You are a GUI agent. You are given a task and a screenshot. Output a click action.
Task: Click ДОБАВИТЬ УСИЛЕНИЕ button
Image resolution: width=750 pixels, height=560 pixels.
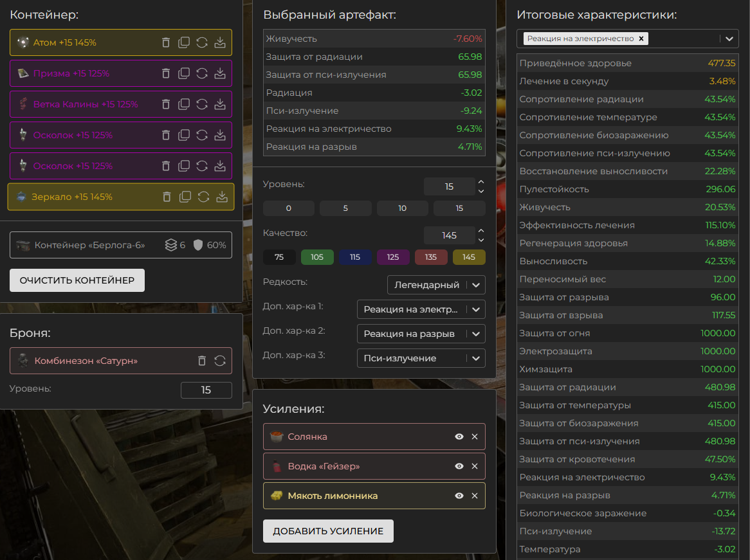[x=328, y=531]
